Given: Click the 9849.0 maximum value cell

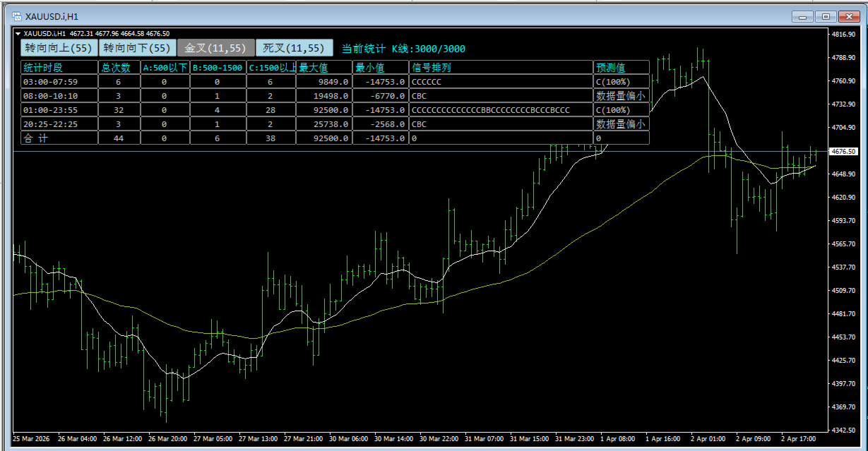Looking at the screenshot, I should 324,82.
